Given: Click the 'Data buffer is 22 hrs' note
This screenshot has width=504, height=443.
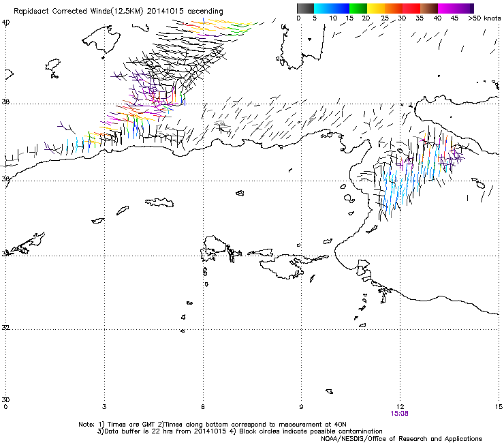Looking at the screenshot, I should (x=240, y=431).
